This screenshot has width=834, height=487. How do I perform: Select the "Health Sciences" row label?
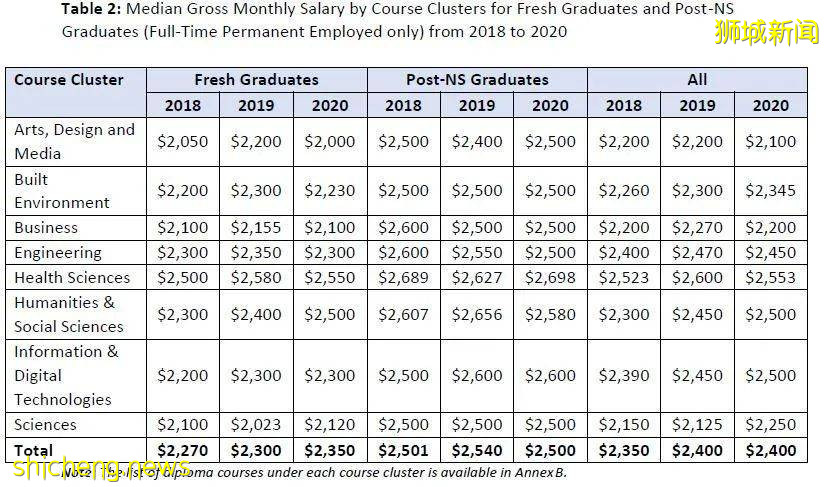[72, 277]
